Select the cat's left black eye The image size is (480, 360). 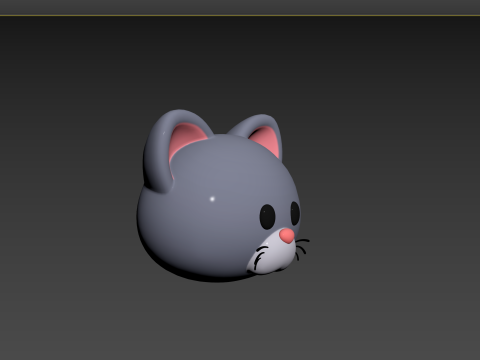coord(267,217)
